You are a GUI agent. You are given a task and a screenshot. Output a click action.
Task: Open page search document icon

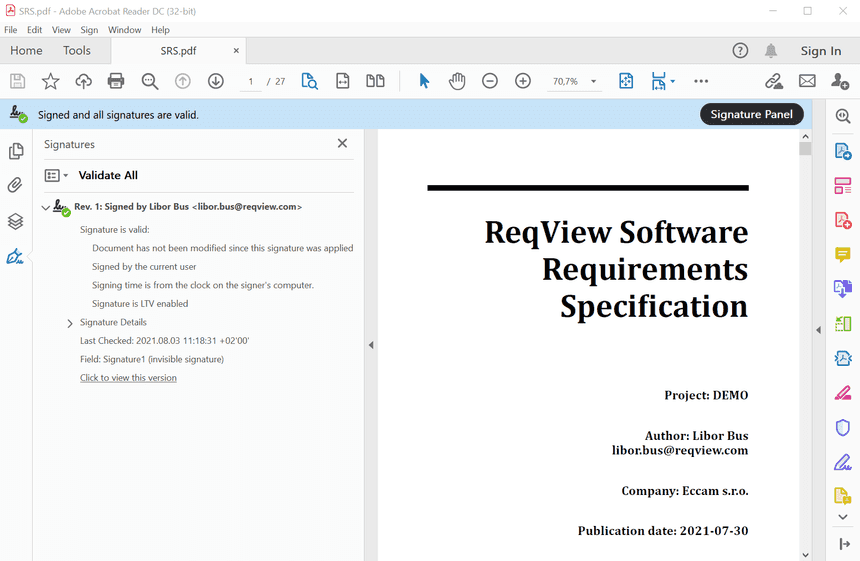(x=309, y=81)
